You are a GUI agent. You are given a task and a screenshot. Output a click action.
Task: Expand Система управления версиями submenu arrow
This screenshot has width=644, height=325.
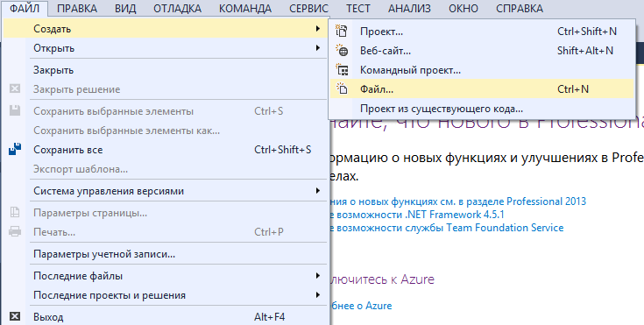point(318,191)
